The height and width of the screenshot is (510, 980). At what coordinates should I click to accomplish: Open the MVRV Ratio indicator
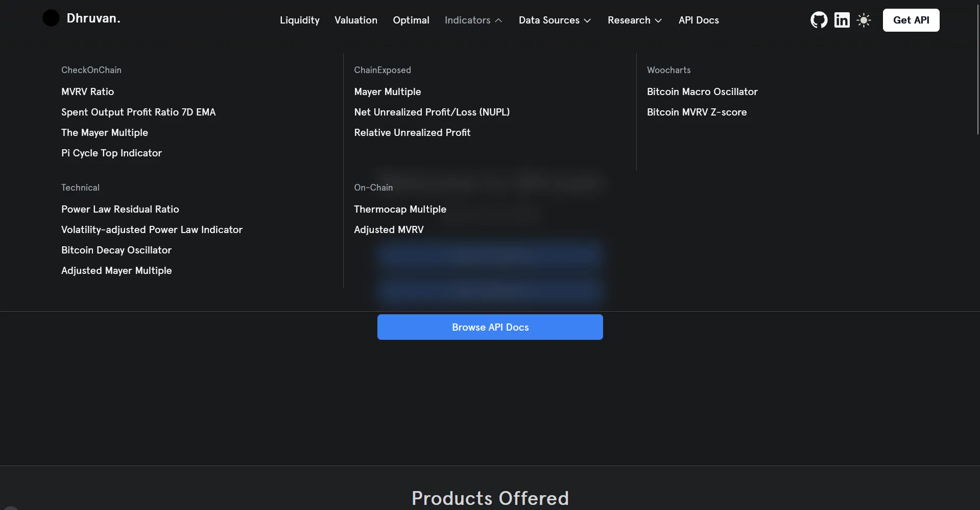[87, 91]
